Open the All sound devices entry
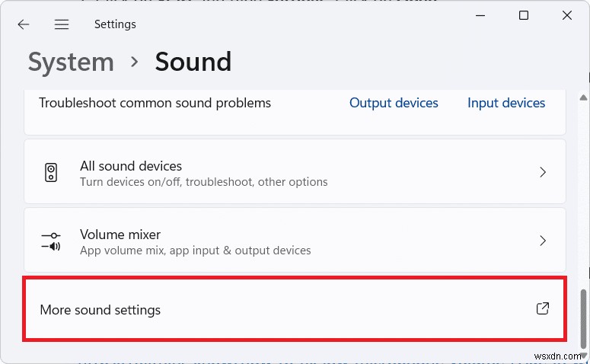Image resolution: width=590 pixels, height=364 pixels. coord(131,166)
